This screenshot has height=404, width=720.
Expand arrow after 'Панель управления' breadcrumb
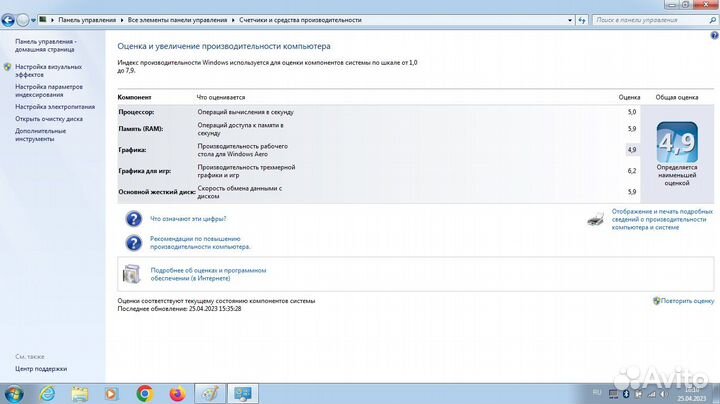tap(122, 20)
